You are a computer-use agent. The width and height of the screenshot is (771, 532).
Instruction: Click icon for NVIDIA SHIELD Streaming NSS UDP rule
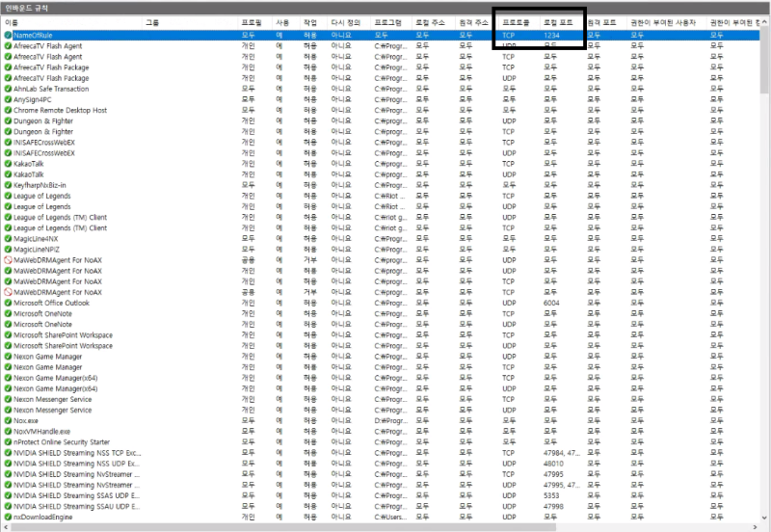point(8,464)
